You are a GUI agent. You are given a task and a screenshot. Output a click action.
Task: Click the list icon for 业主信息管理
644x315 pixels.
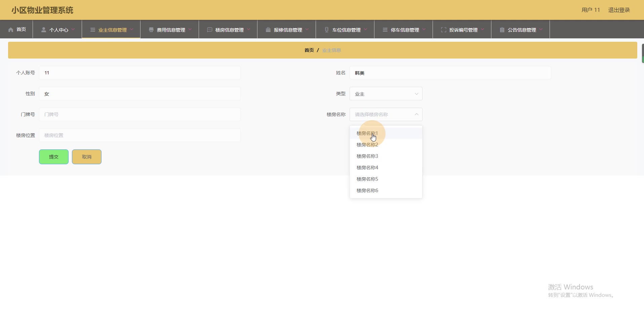93,30
